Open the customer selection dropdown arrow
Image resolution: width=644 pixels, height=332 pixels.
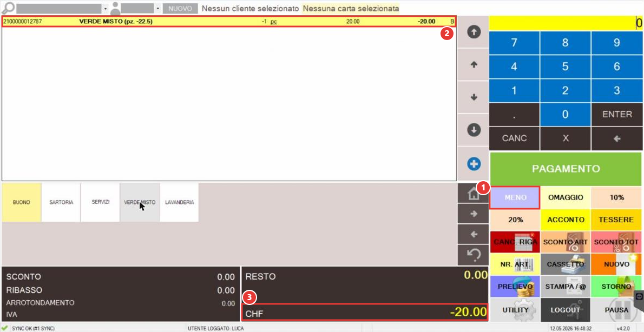coord(157,9)
